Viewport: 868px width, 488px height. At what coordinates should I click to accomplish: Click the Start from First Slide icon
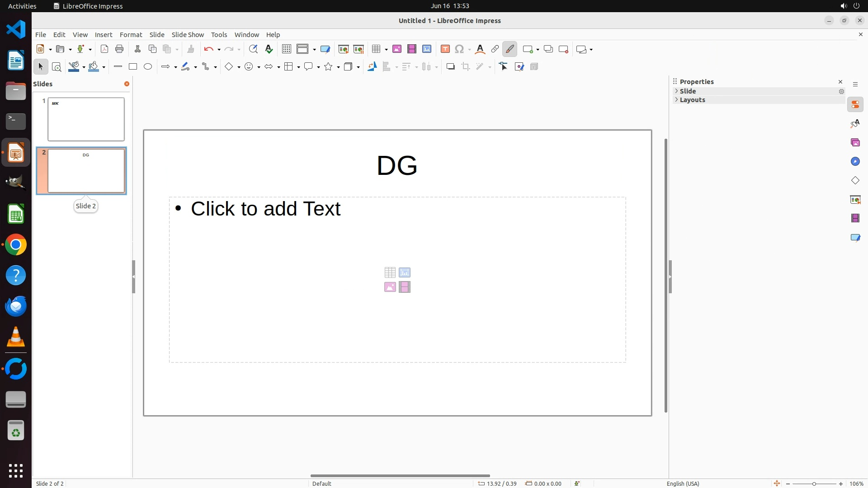(x=343, y=49)
